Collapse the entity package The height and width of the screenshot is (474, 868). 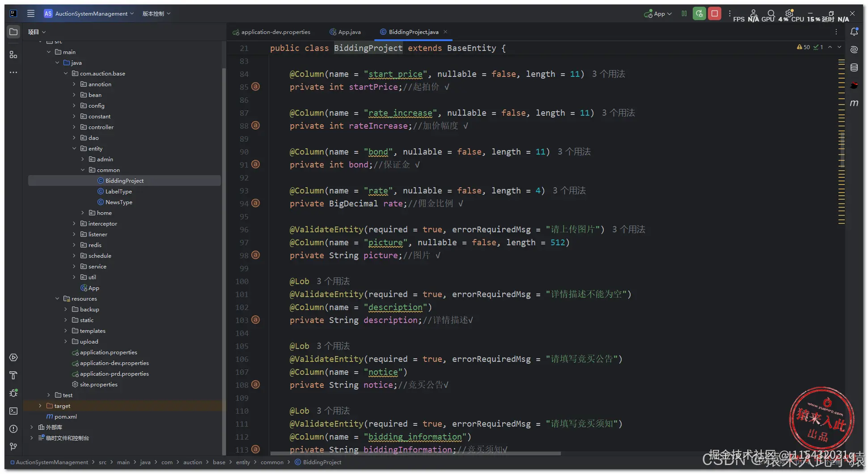[x=74, y=148]
